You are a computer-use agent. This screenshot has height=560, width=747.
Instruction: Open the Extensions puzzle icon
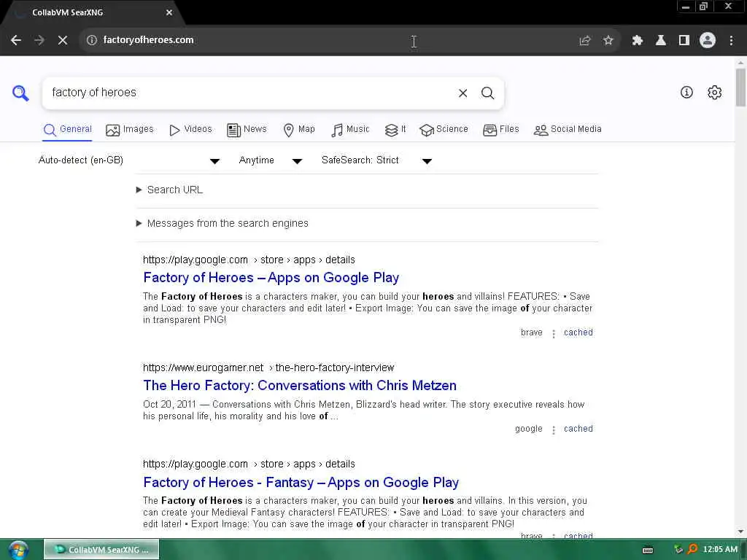637,41
